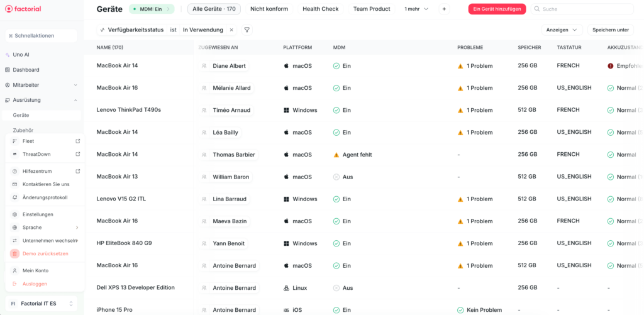This screenshot has height=315, width=644.
Task: Click the factorial logo
Action: 25,9
